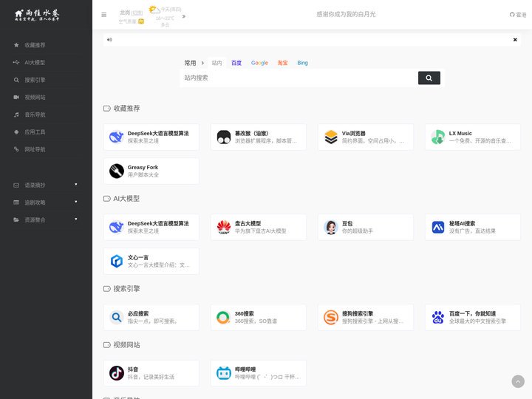The image size is (532, 399).
Task: Click the star icon beside 收藏推荐
Action: pos(16,45)
